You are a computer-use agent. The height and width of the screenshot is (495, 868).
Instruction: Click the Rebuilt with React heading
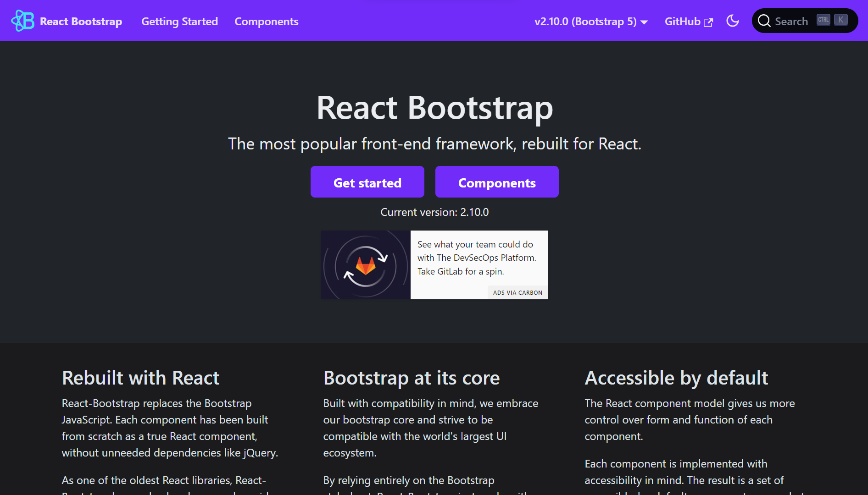coord(141,378)
